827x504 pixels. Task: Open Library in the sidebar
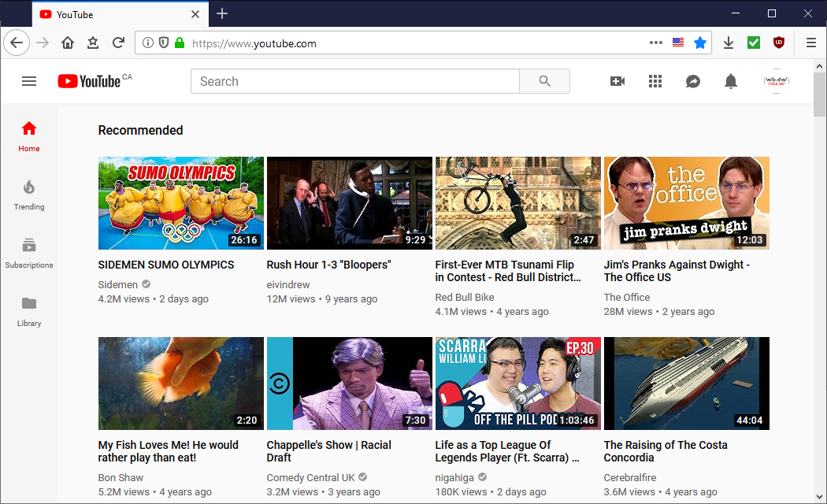[x=29, y=312]
